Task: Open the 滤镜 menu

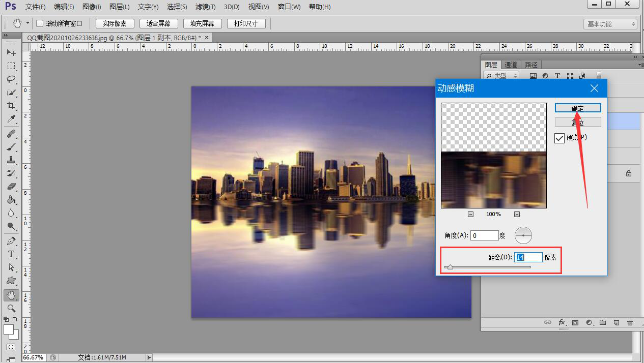Action: (x=205, y=7)
